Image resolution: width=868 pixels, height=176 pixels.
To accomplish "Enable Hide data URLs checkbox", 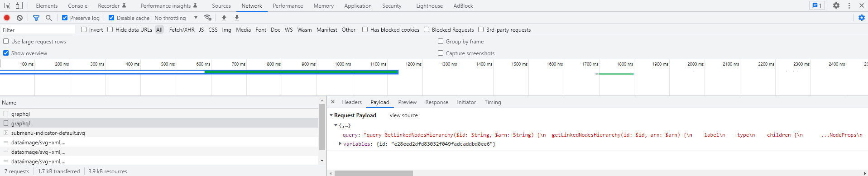I will click(x=110, y=29).
